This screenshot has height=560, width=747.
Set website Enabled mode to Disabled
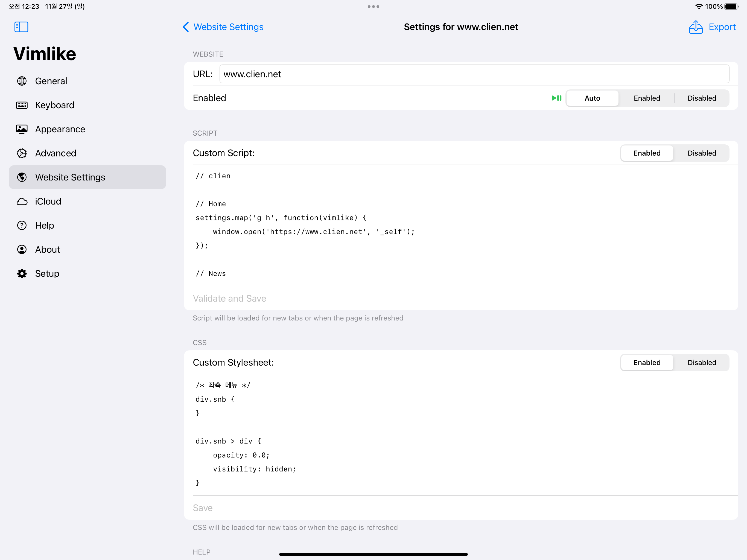click(702, 98)
